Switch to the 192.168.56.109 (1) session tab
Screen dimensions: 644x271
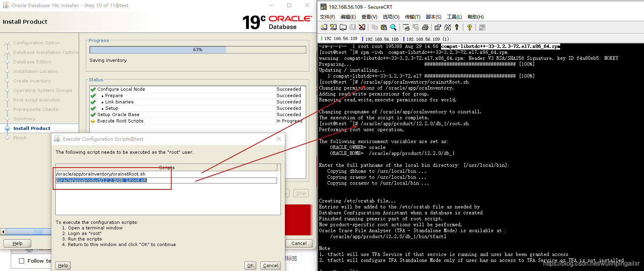[426, 39]
